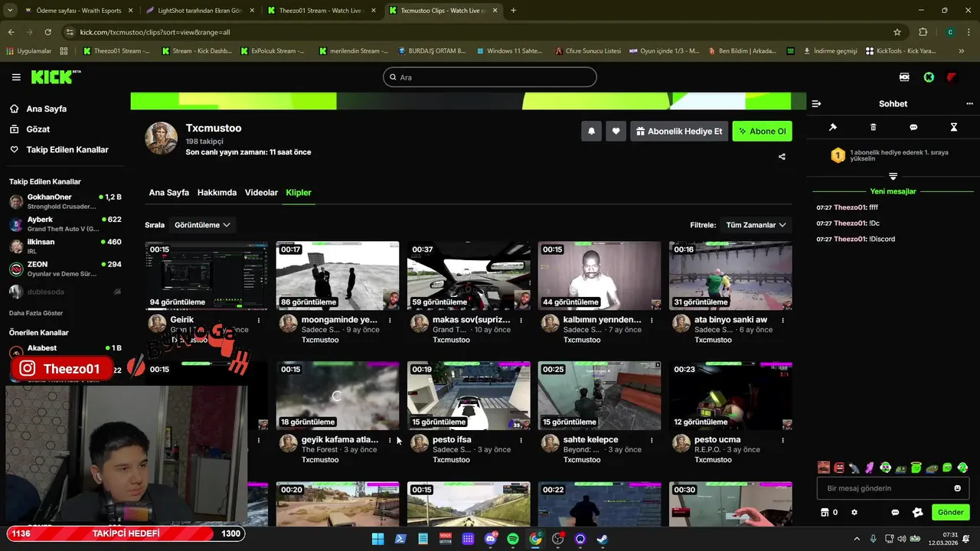This screenshot has width=980, height=551.
Task: Open GokhanOner channel in sidebar
Action: [x=65, y=202]
